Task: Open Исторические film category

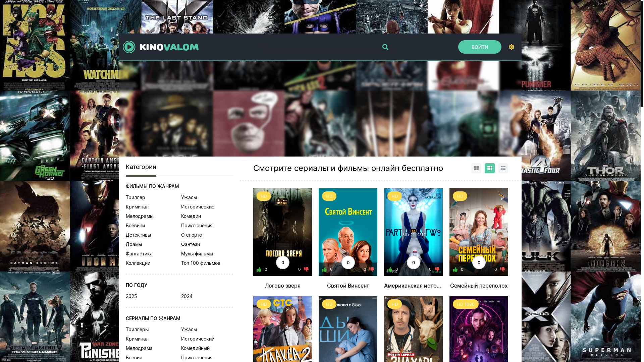Action: click(198, 207)
